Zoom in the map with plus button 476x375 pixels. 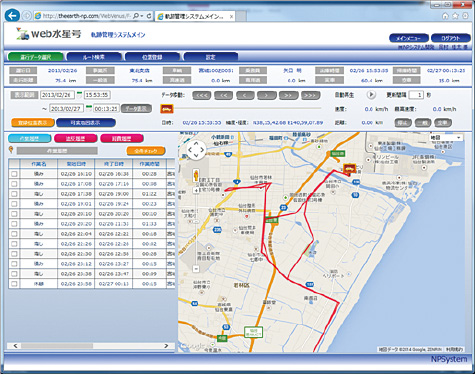pyautogui.click(x=196, y=190)
